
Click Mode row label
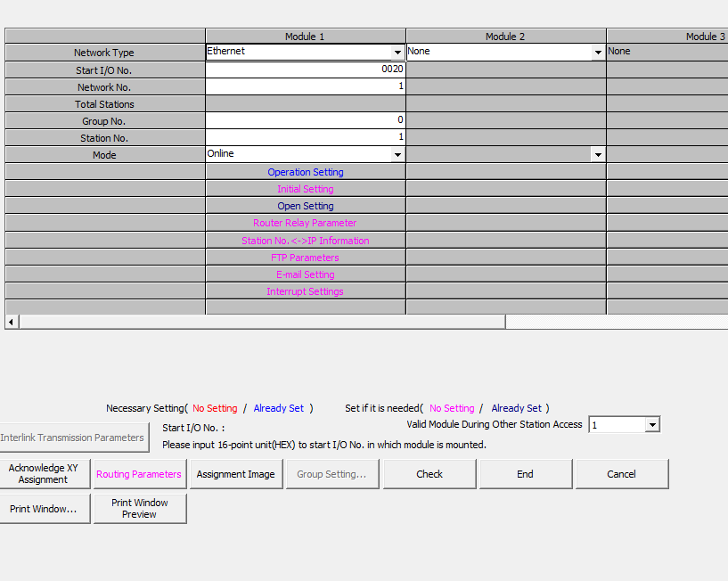pos(104,155)
